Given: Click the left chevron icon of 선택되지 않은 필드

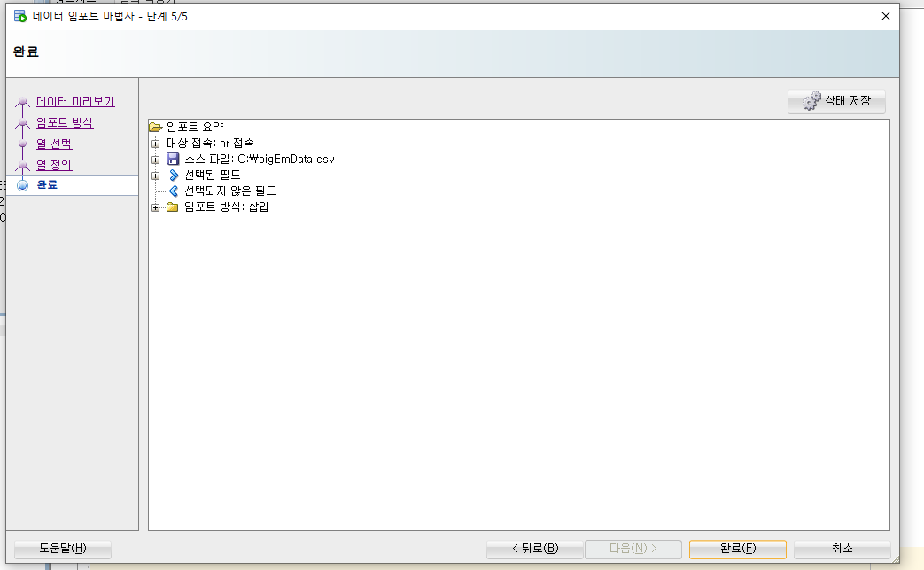Looking at the screenshot, I should pyautogui.click(x=174, y=191).
